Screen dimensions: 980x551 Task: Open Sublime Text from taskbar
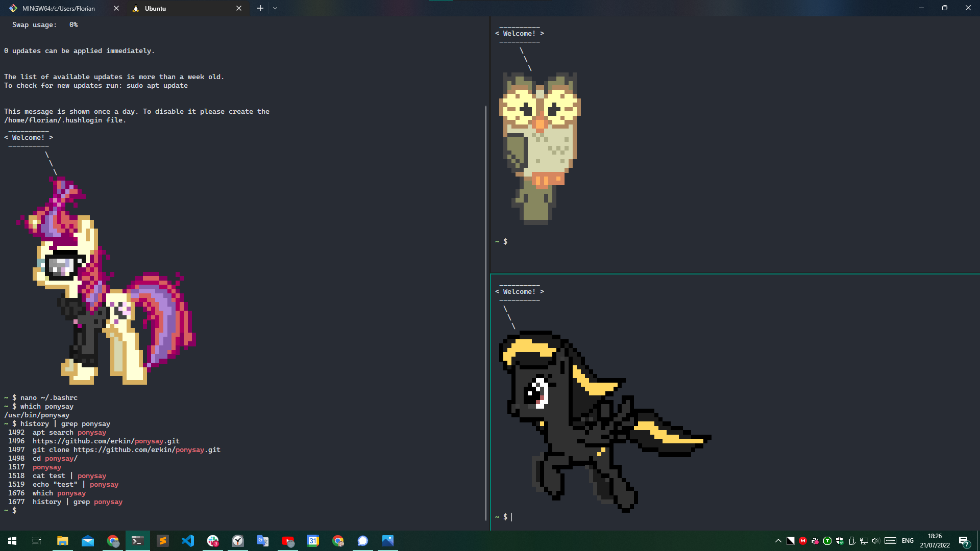point(163,541)
